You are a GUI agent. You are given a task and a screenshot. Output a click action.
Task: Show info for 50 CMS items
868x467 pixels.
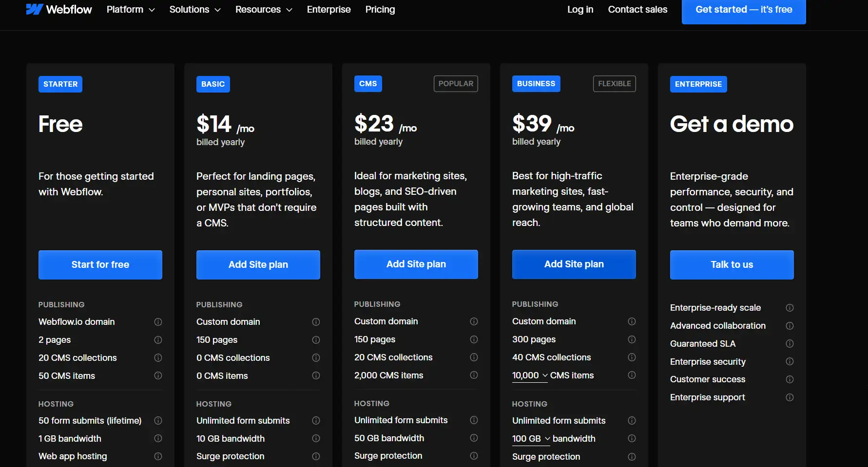point(158,375)
